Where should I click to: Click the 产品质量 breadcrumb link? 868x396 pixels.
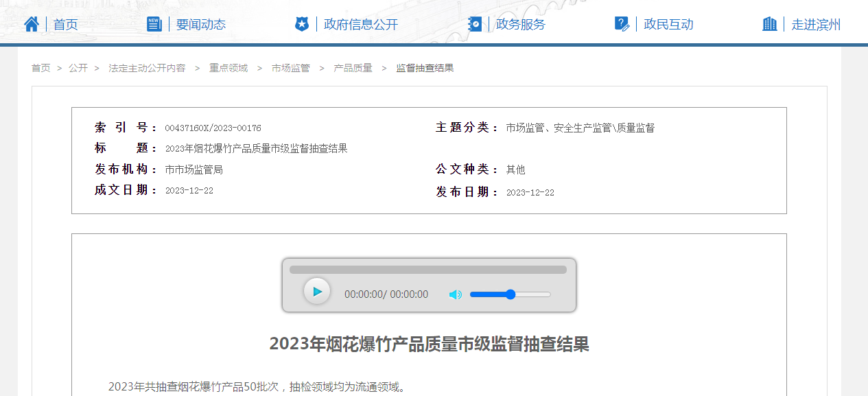pos(353,68)
